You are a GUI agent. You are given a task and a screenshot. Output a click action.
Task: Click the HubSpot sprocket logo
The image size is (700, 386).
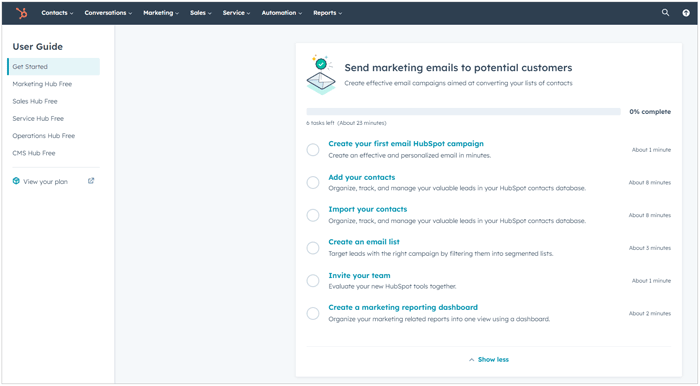pyautogui.click(x=21, y=13)
